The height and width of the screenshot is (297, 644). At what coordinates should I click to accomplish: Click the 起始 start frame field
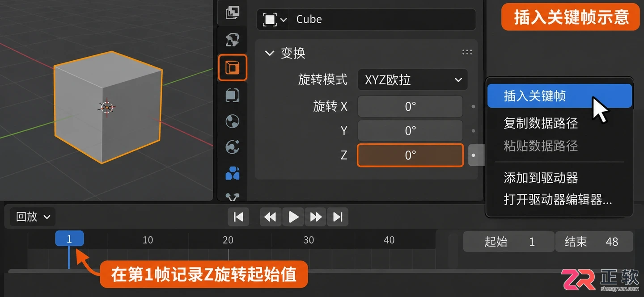509,242
